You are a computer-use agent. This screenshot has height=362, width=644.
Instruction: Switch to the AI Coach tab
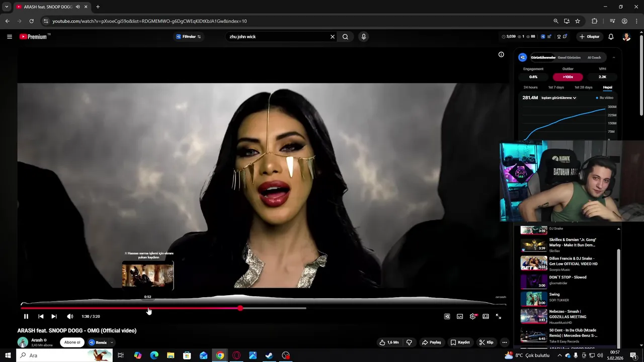pos(594,57)
